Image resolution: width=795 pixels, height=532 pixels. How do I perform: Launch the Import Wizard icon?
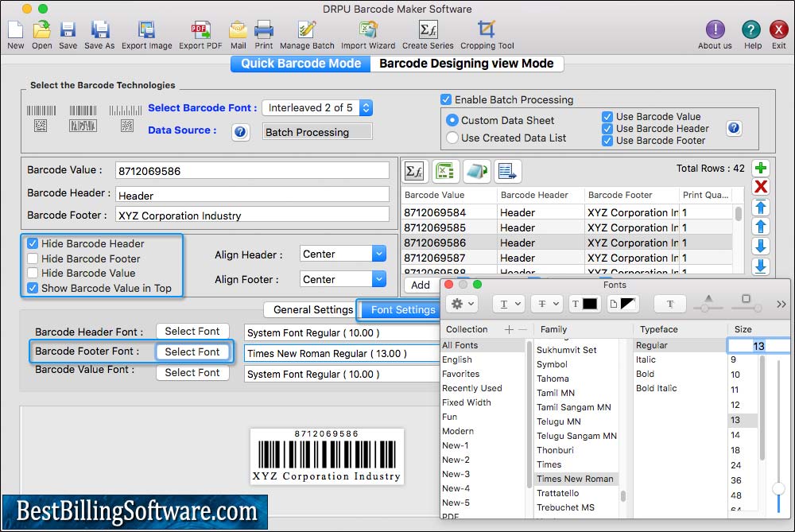coord(368,30)
